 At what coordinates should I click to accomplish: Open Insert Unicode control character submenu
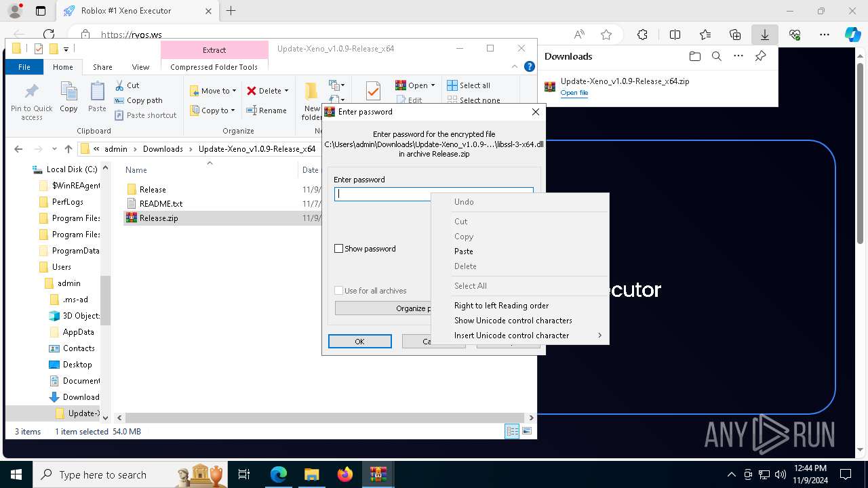[520, 335]
